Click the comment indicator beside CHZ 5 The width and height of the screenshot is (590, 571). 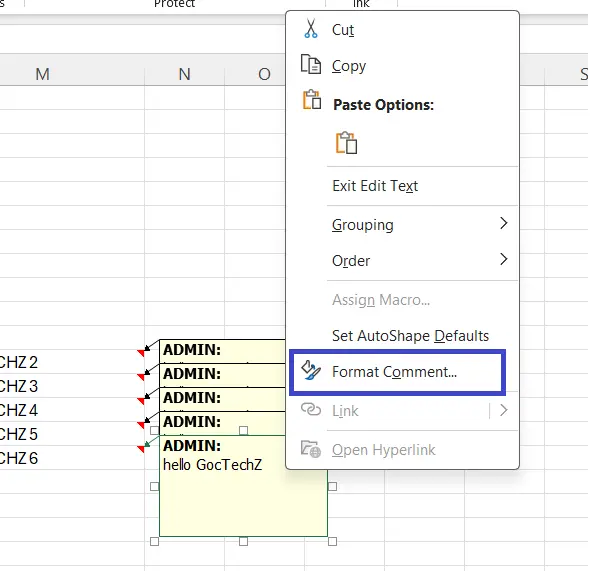[141, 425]
